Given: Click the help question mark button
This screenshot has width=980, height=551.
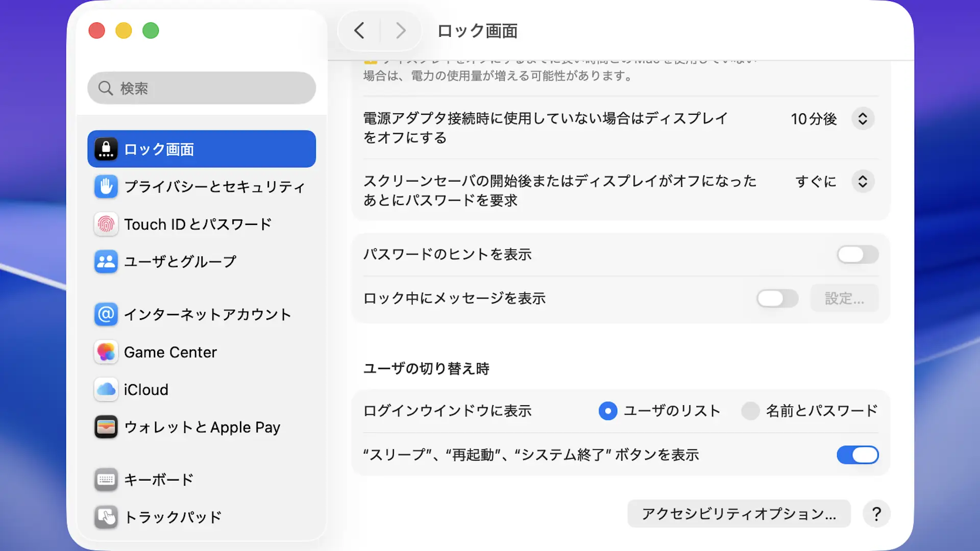Looking at the screenshot, I should click(876, 514).
